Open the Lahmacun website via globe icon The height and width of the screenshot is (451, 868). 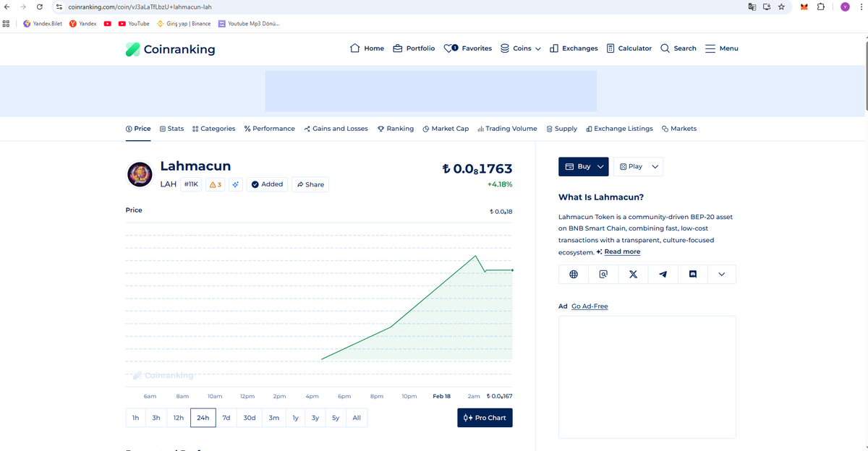573,274
